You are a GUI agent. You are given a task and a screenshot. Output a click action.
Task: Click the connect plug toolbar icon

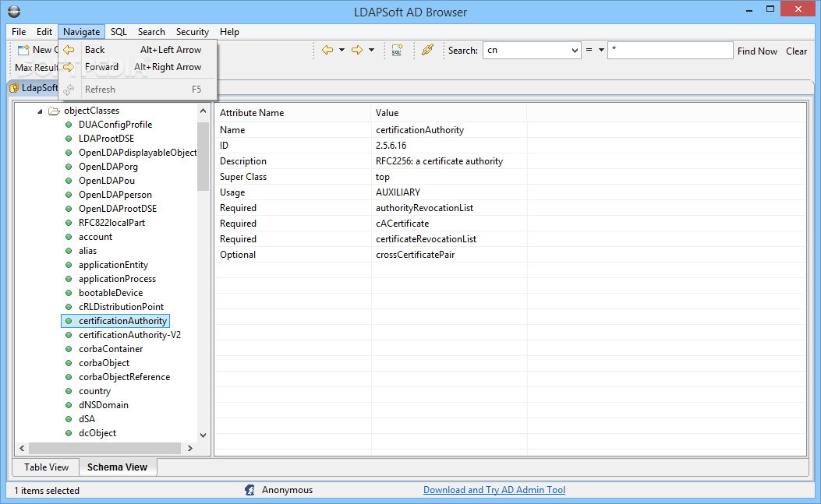click(x=428, y=50)
